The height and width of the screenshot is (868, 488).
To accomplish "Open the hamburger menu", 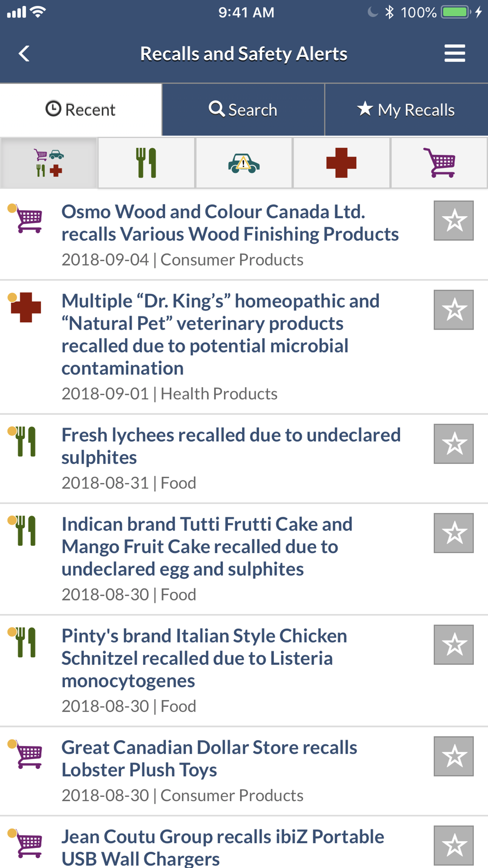I will 454,53.
